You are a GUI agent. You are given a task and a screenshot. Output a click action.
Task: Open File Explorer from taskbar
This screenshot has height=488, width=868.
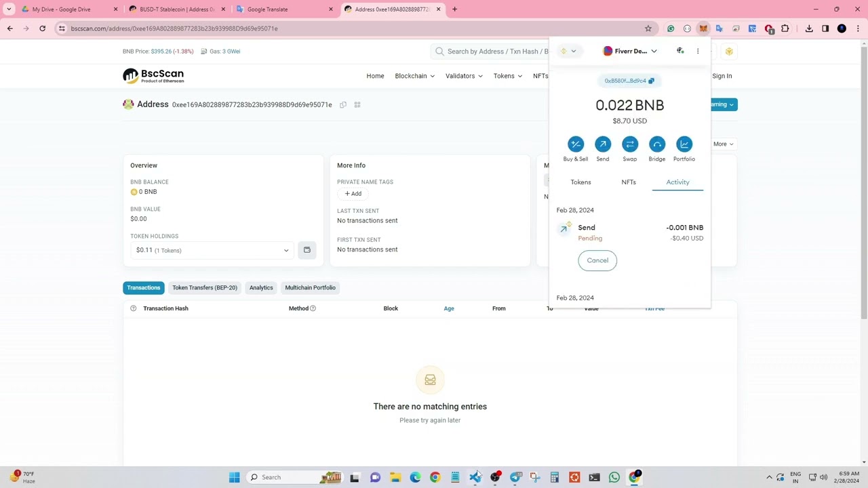[x=395, y=477]
